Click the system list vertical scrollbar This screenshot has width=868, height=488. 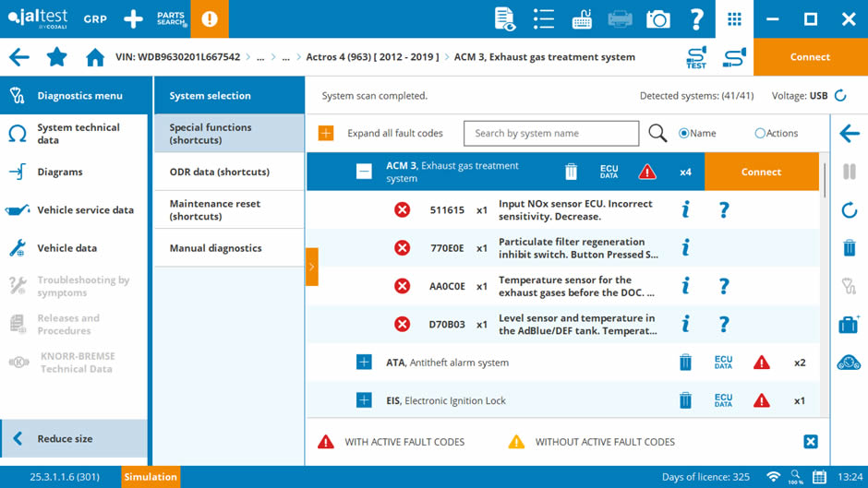[x=825, y=181]
